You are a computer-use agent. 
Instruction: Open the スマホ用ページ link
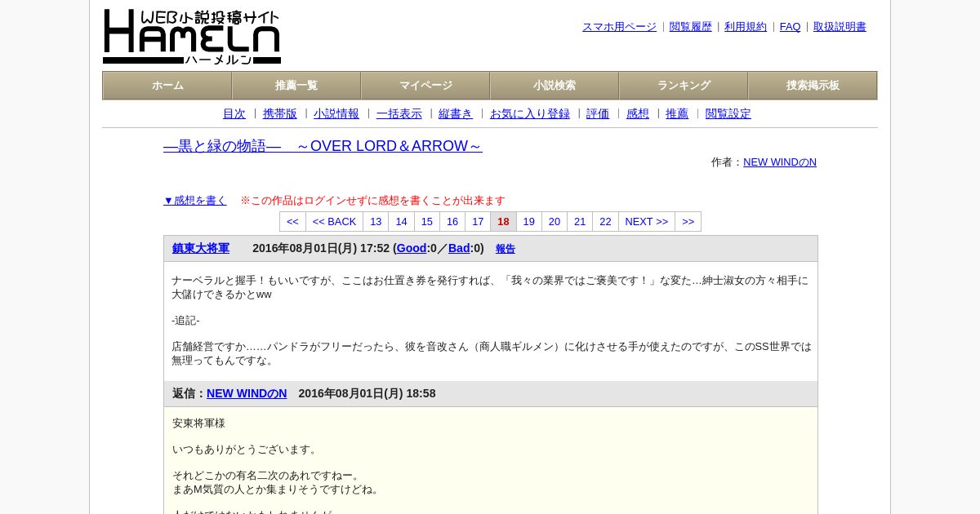[619, 27]
